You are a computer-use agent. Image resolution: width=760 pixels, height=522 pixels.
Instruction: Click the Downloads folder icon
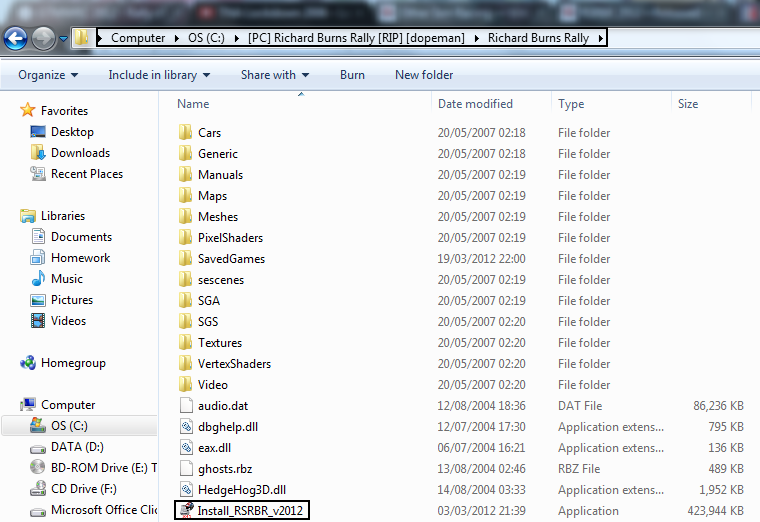click(38, 153)
